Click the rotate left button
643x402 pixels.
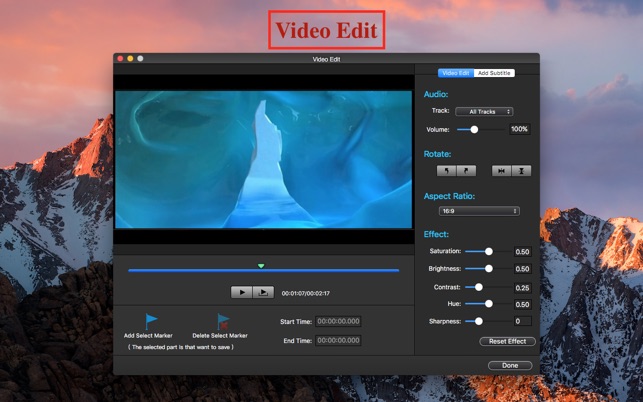(449, 171)
